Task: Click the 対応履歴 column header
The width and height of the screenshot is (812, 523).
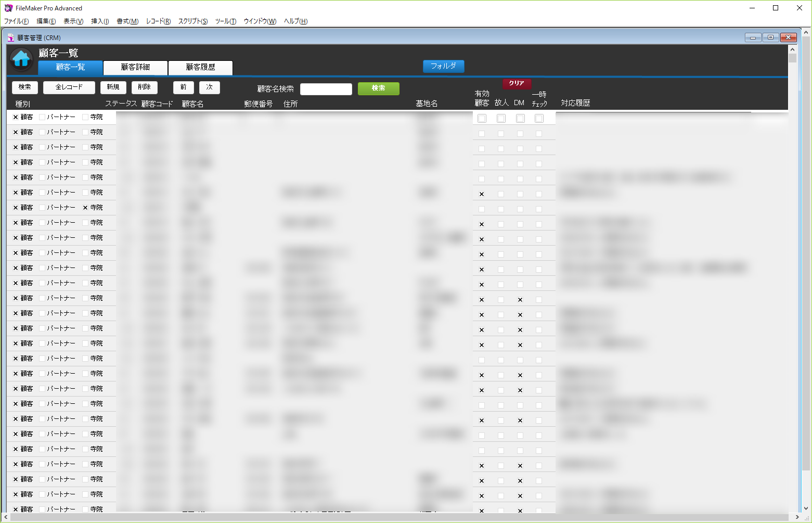Action: tap(575, 103)
